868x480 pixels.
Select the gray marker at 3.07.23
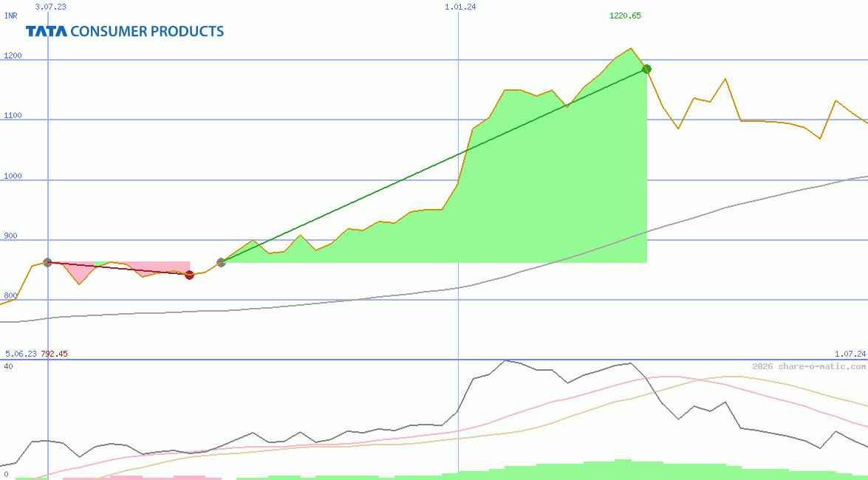[x=47, y=262]
